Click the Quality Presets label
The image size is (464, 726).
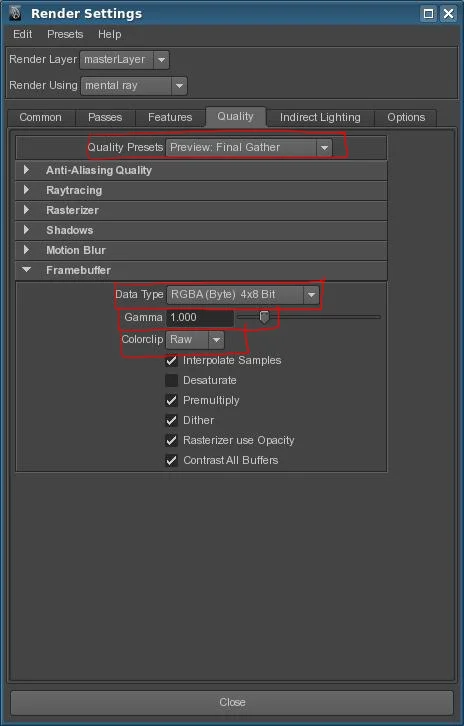[125, 147]
